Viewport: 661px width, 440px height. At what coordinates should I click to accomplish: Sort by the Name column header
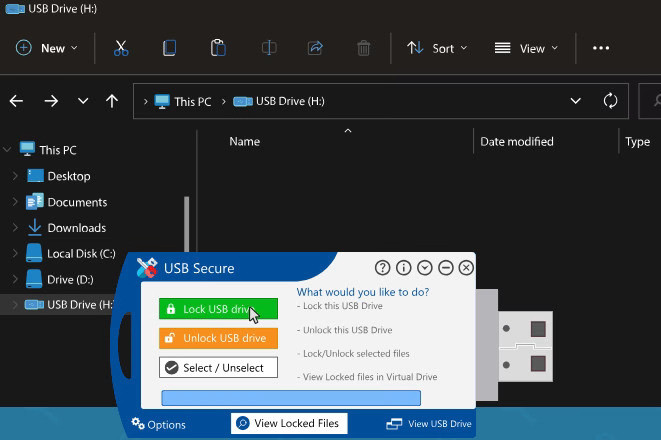click(x=245, y=142)
